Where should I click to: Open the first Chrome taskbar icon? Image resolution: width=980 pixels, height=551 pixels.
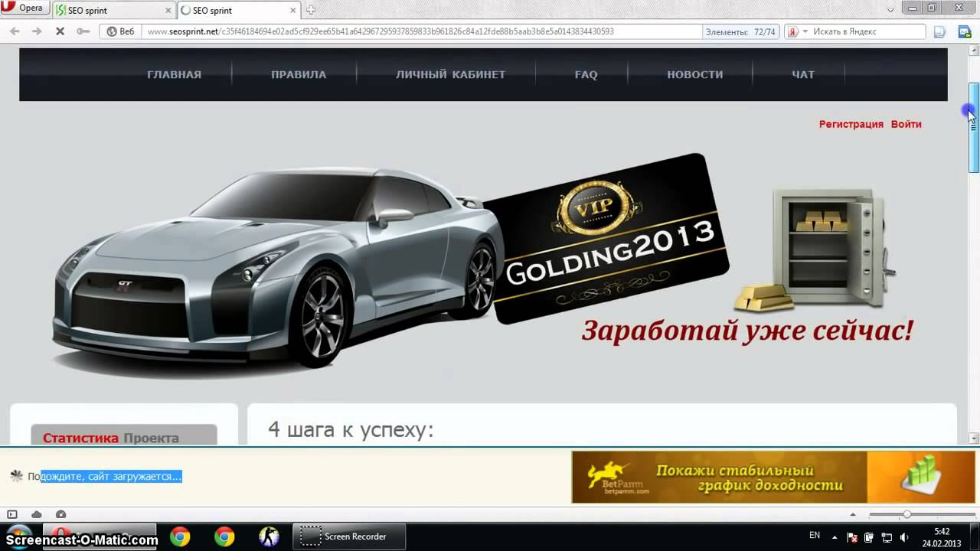pyautogui.click(x=180, y=537)
